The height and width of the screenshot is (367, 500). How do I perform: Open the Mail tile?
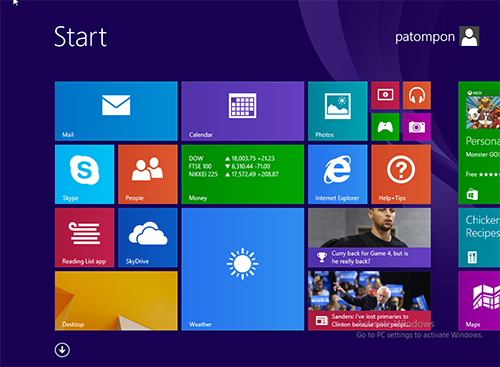116,111
